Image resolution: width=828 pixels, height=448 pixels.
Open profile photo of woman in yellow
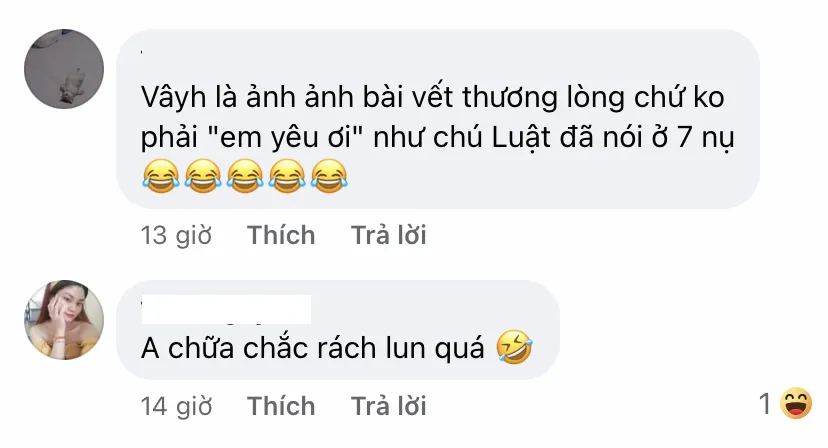click(x=64, y=320)
